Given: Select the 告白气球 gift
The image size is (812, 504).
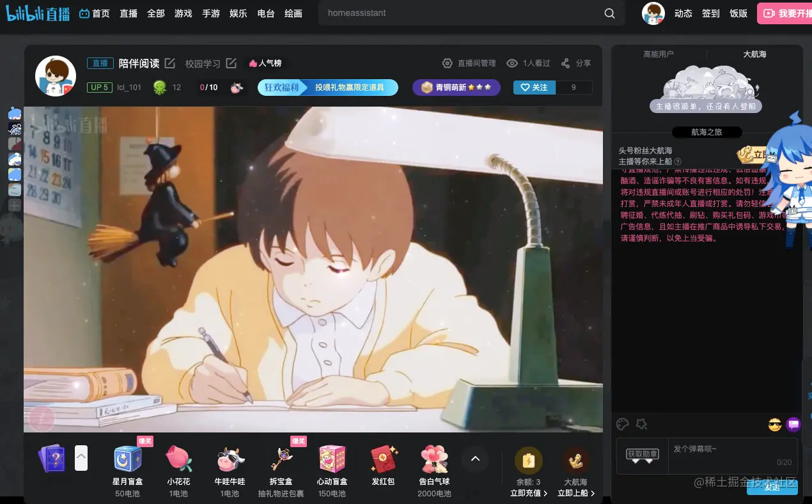Looking at the screenshot, I should (x=435, y=471).
